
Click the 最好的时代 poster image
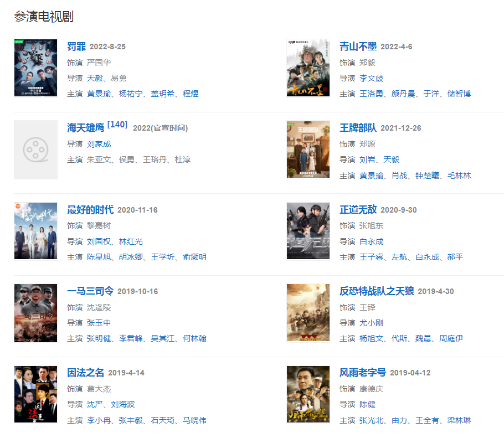35,231
